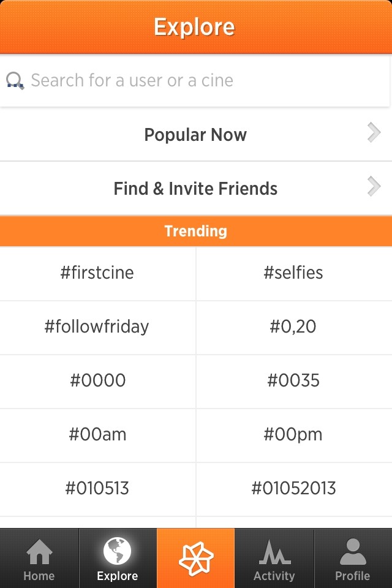View the #01052013 trending tag
This screenshot has width=392, height=588.
(293, 489)
